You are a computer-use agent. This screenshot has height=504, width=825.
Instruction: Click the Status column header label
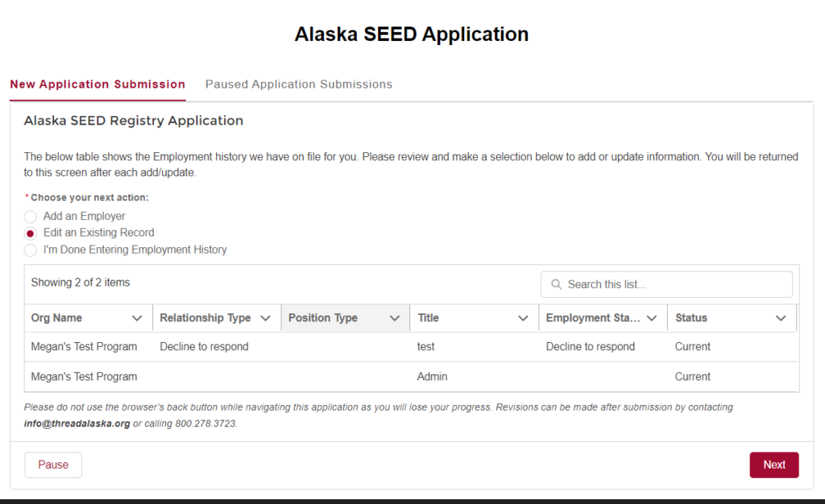691,318
